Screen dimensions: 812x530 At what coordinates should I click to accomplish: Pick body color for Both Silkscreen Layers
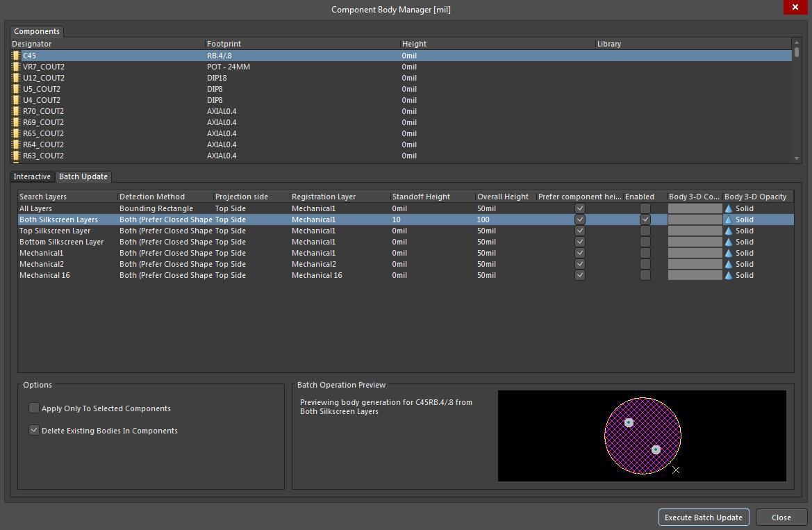click(695, 220)
